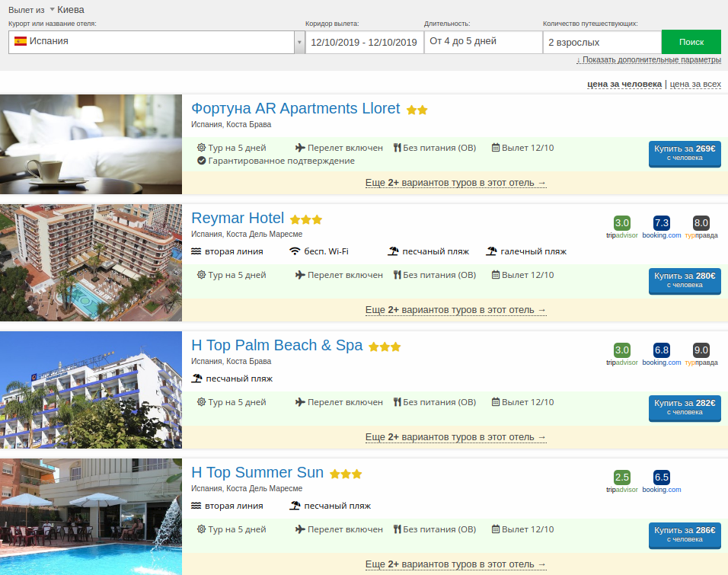The image size is (728, 575).
Task: Click the Spain flag icon in resort field
Action: 21,41
